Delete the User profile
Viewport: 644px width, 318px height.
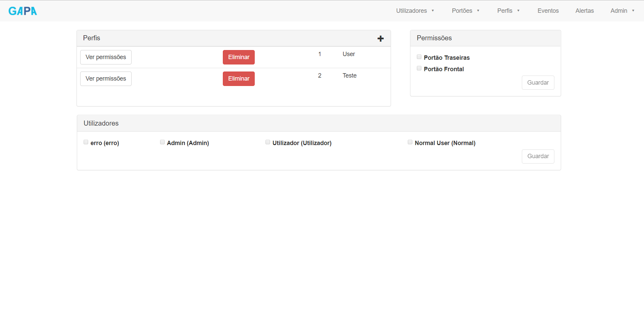tap(239, 57)
